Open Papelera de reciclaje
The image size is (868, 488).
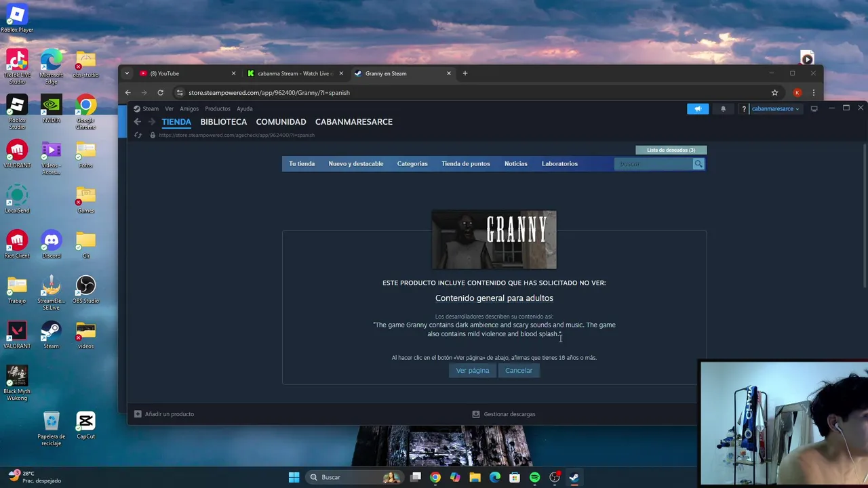52,428
